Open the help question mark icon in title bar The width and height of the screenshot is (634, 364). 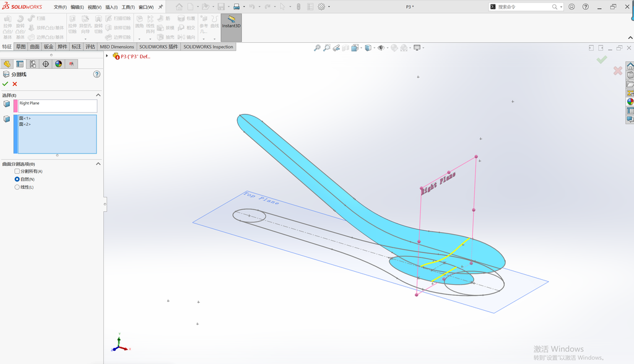pos(586,7)
